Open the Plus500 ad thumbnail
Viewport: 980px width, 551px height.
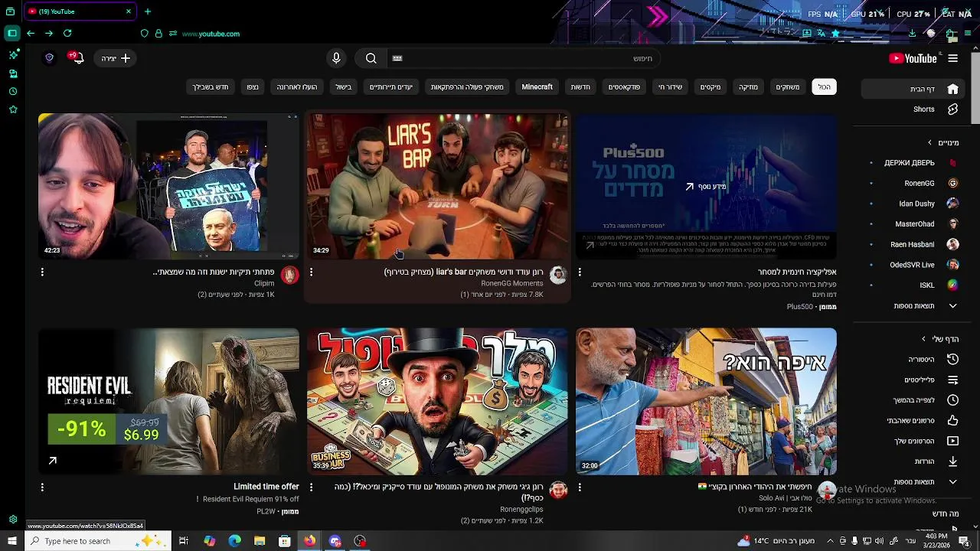click(x=706, y=186)
